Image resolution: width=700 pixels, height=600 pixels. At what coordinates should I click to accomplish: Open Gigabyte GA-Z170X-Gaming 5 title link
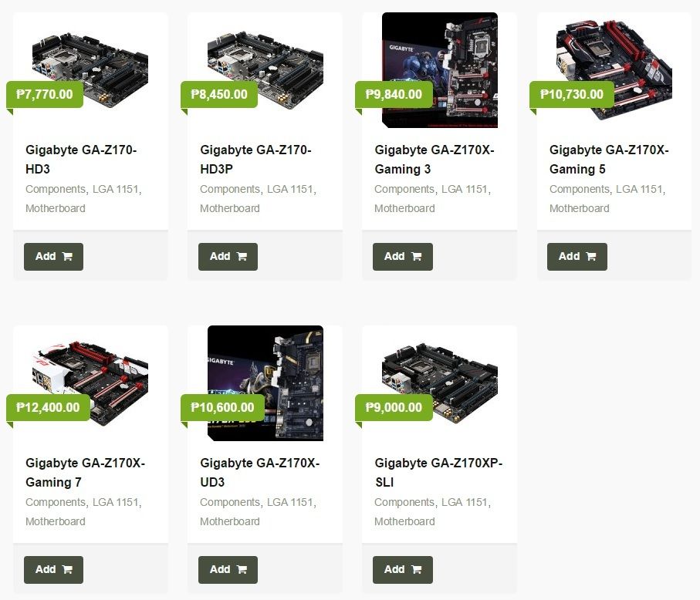click(609, 160)
